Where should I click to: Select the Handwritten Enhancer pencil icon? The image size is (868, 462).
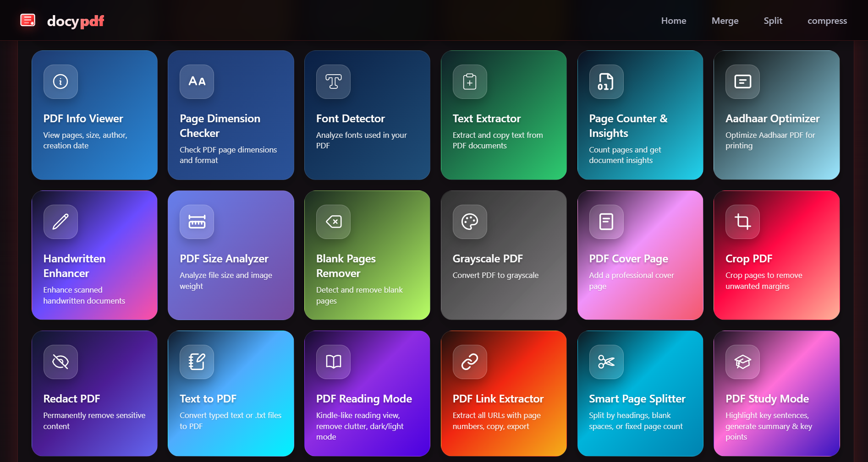pos(60,222)
